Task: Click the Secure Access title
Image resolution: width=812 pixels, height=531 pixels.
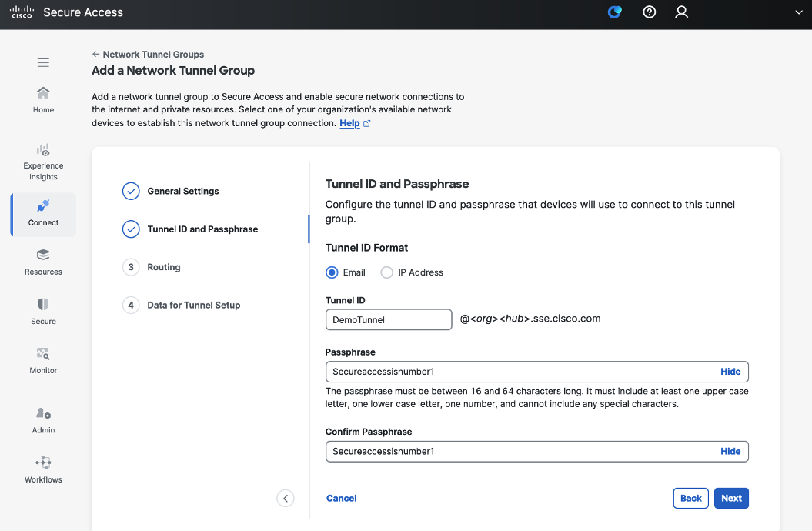Action: pos(83,12)
